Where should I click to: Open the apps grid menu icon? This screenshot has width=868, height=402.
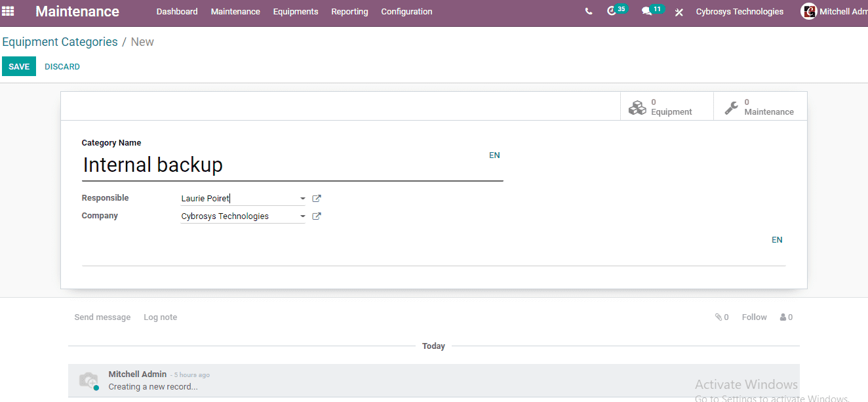click(9, 11)
